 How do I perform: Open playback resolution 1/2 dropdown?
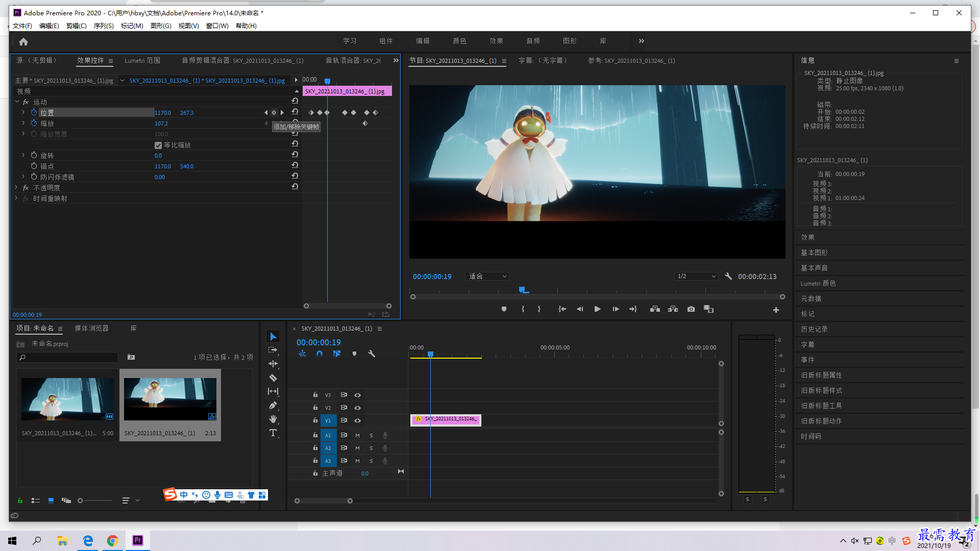[697, 276]
